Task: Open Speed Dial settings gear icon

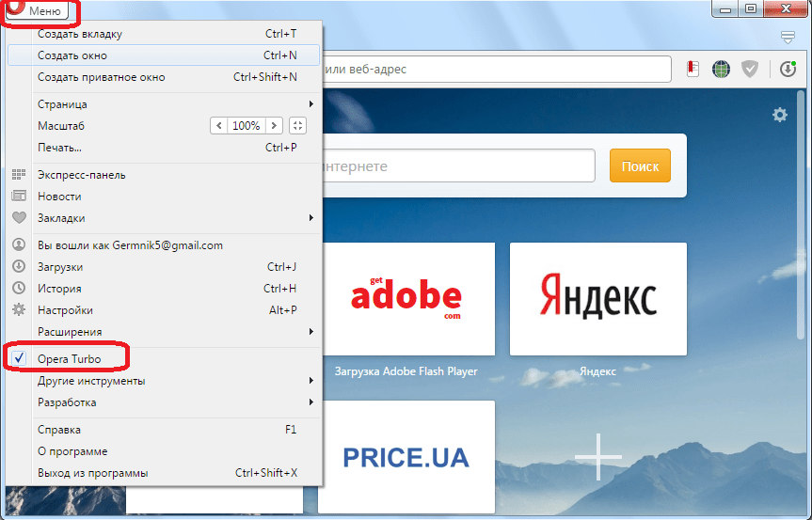Action: click(x=780, y=115)
